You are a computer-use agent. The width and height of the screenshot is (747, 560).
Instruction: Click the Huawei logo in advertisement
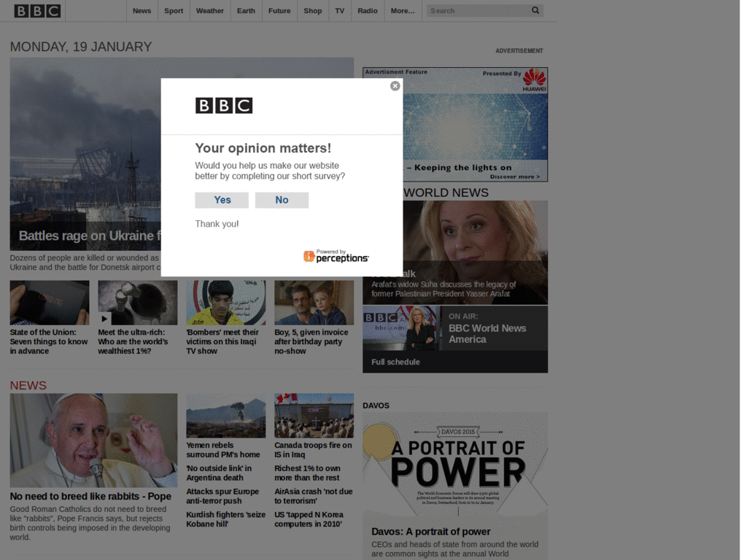534,80
